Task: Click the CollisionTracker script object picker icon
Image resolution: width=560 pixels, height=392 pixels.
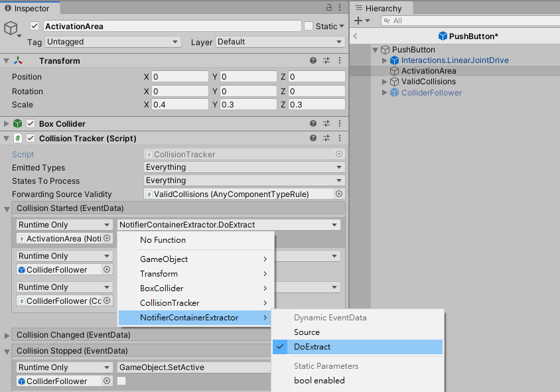Action: point(338,154)
